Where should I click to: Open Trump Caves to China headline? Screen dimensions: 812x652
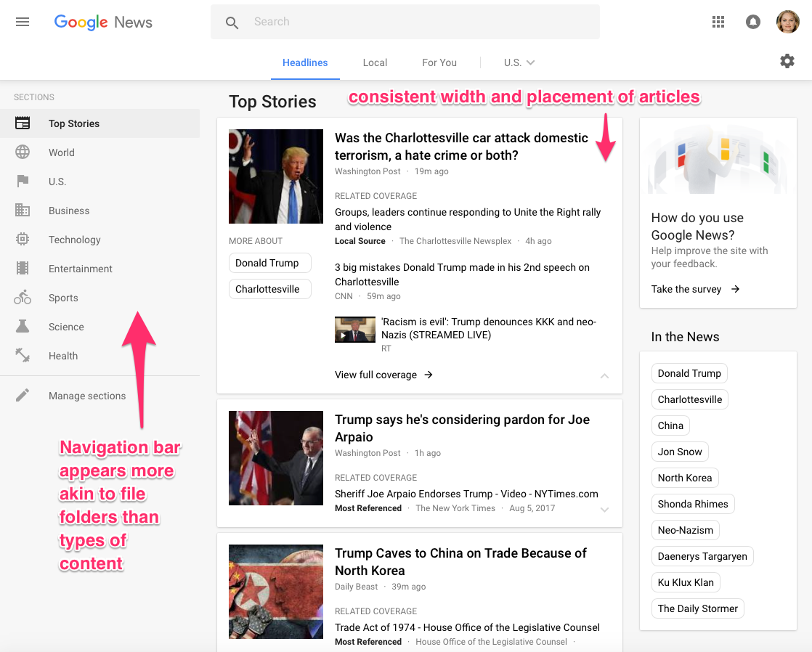[x=460, y=561]
